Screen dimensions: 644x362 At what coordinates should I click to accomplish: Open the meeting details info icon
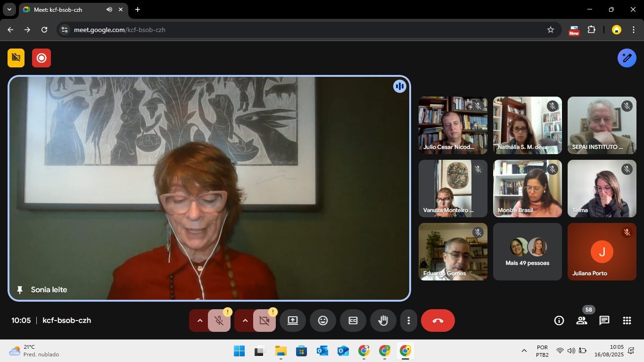(559, 321)
